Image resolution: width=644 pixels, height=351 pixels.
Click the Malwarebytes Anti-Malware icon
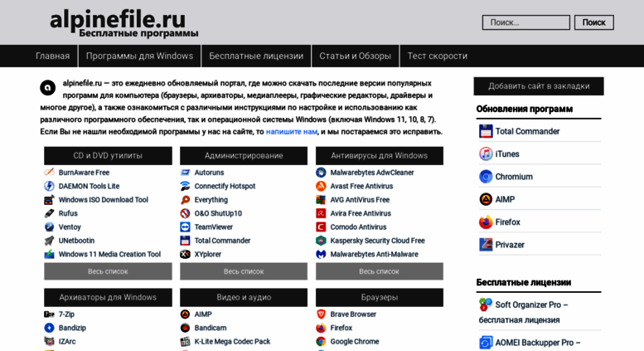[x=321, y=254]
